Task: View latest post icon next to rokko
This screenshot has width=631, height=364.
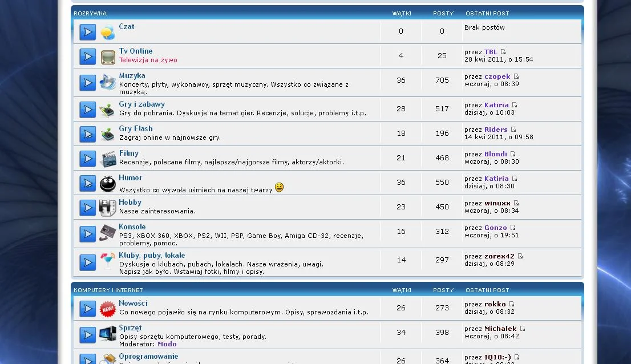Action: click(x=512, y=304)
